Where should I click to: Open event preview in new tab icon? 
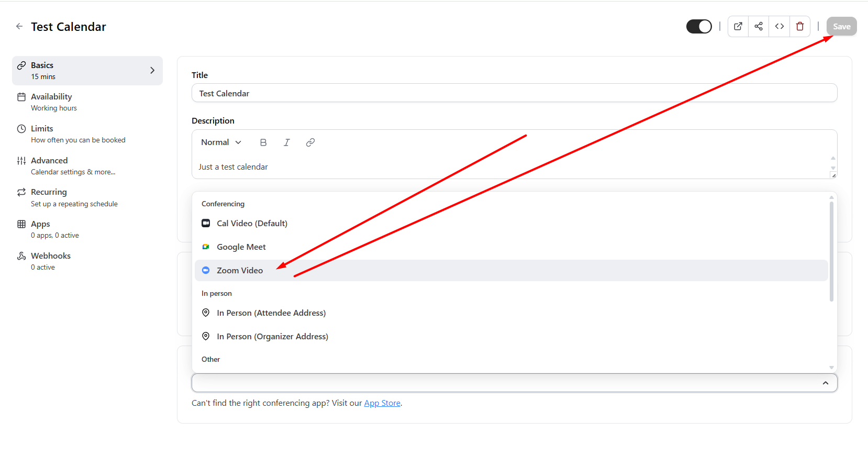[738, 26]
